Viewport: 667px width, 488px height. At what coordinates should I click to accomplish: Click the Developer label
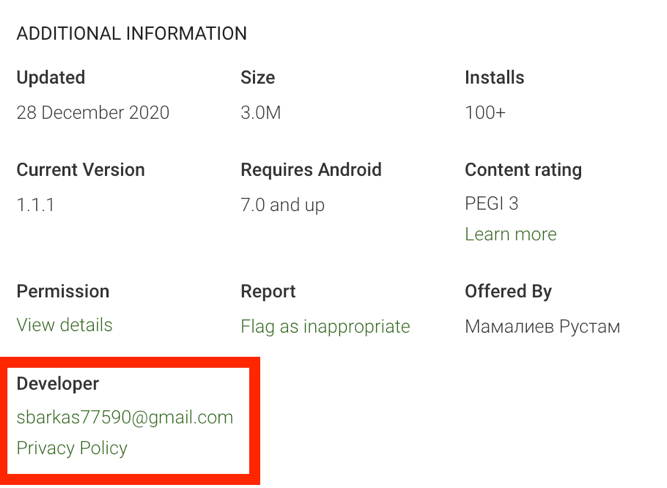point(58,384)
